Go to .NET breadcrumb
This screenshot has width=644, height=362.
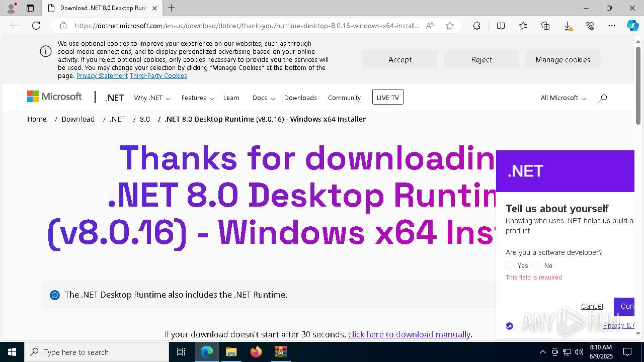117,119
